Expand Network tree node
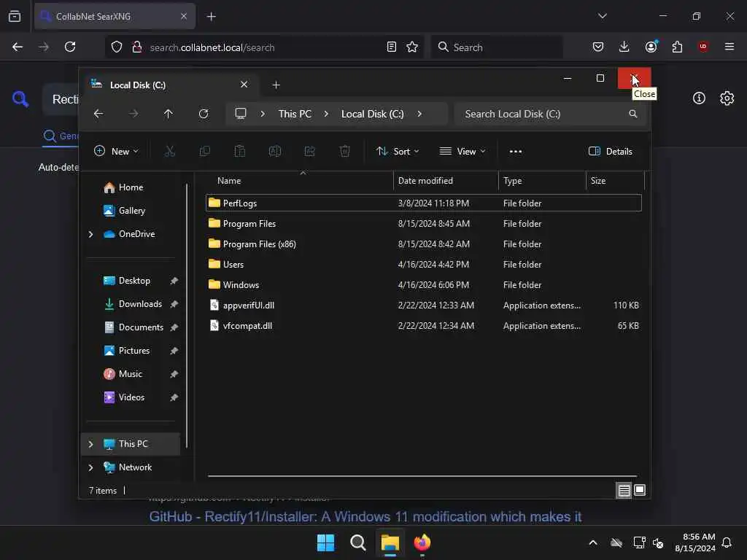 click(90, 467)
